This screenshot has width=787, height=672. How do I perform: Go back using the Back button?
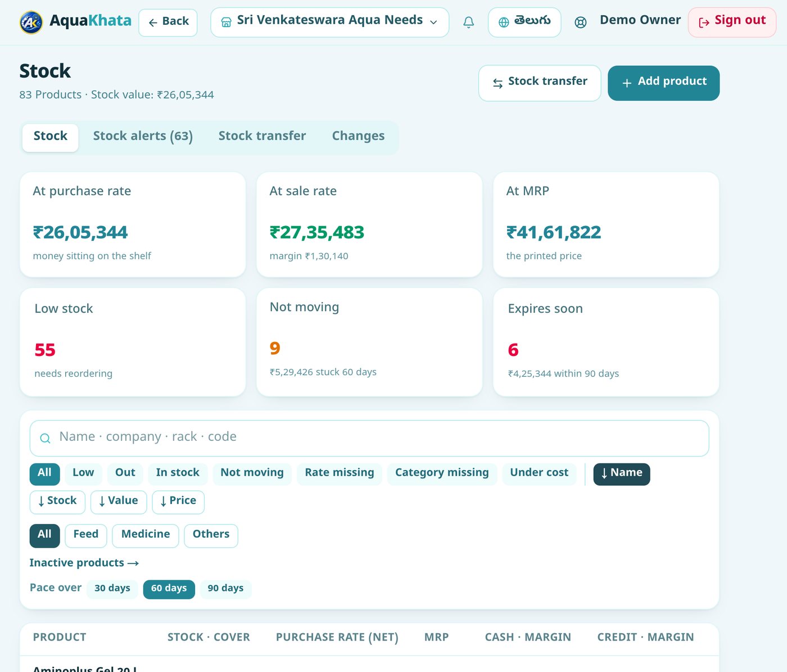click(x=168, y=22)
